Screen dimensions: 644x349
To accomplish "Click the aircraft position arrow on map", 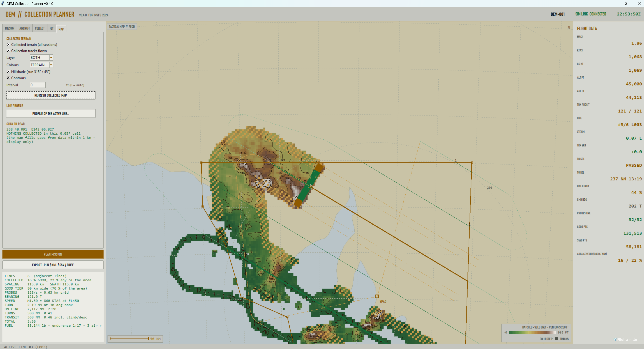I will pyautogui.click(x=311, y=187).
